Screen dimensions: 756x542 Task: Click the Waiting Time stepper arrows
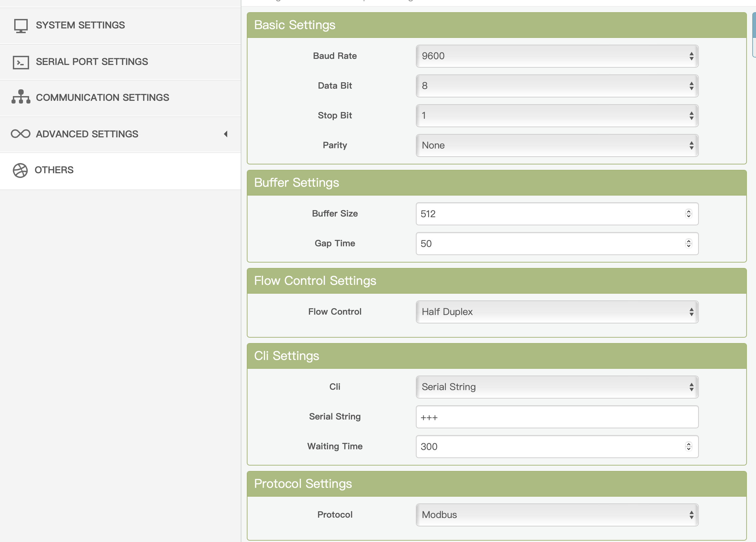688,447
